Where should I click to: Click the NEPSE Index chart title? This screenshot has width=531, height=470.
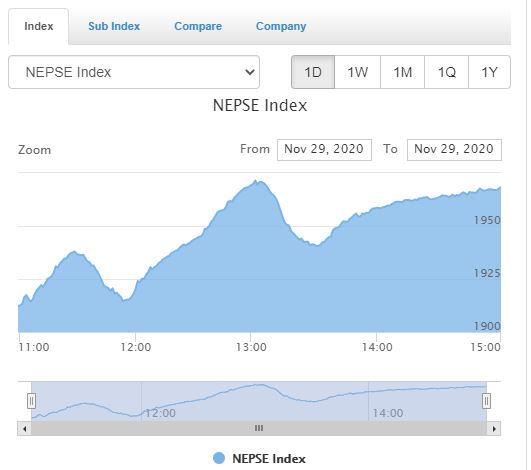pyautogui.click(x=260, y=105)
